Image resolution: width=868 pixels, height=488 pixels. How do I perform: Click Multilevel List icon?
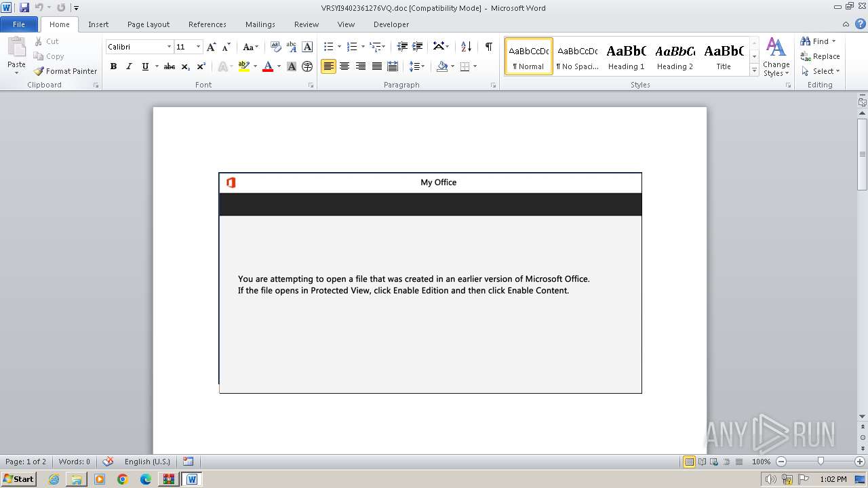pos(375,47)
